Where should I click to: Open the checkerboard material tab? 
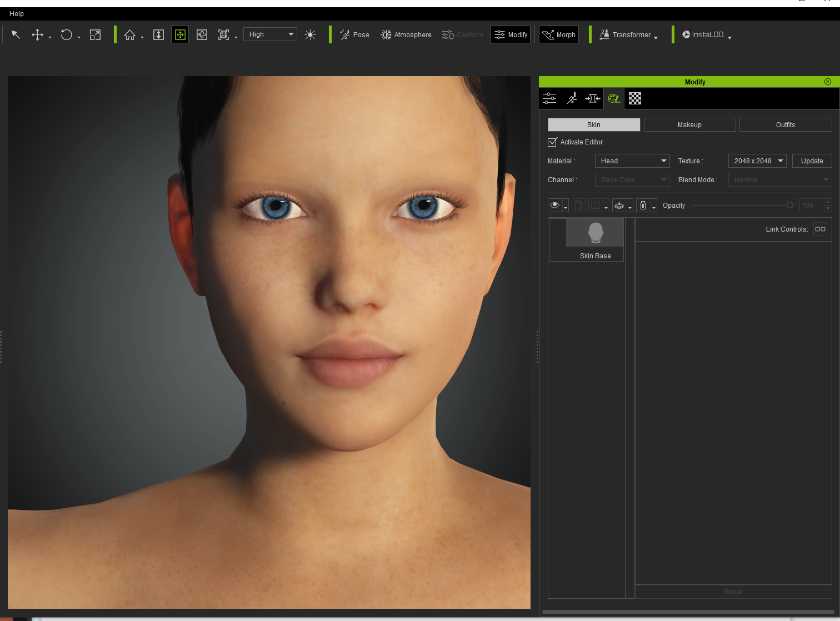pyautogui.click(x=635, y=98)
